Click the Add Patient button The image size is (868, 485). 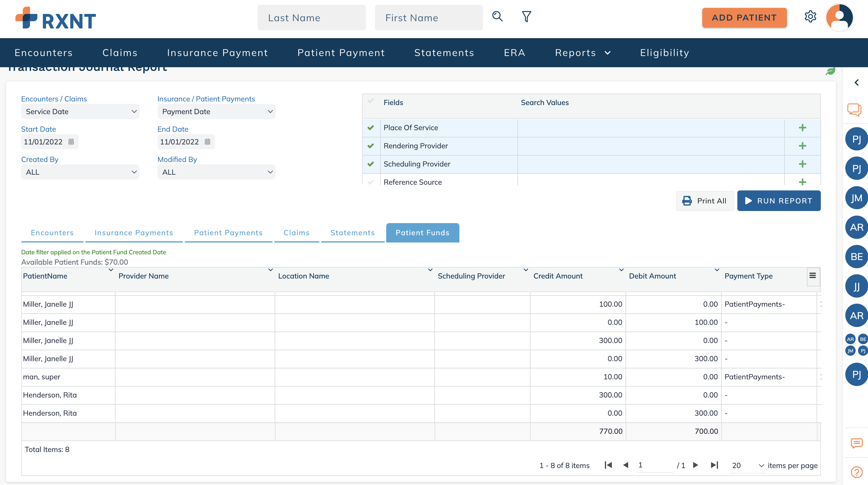[744, 18]
